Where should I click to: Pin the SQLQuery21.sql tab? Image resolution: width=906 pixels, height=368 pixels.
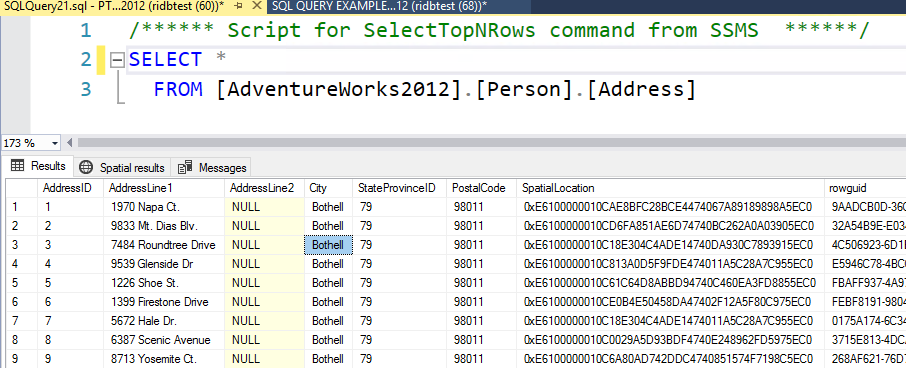pyautogui.click(x=239, y=6)
